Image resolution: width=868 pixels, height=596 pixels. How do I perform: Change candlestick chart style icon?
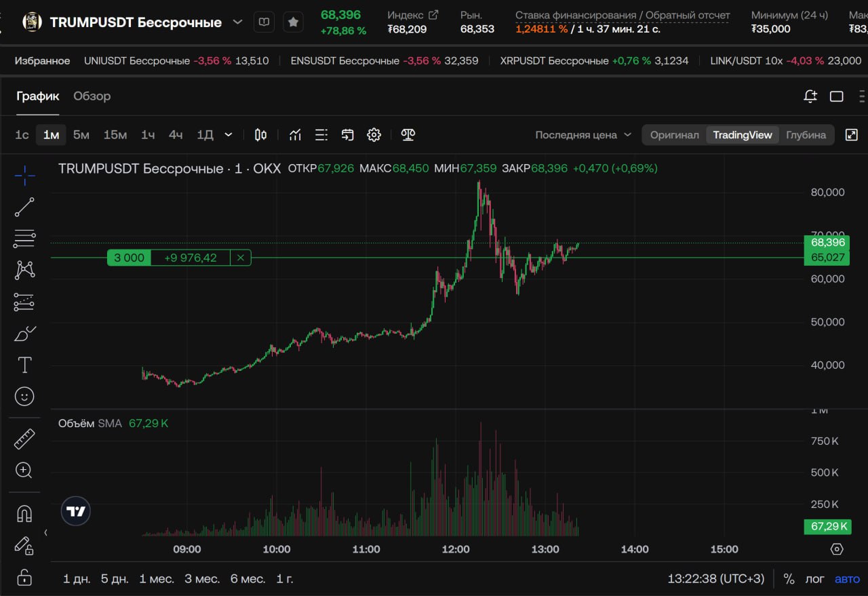coord(260,135)
